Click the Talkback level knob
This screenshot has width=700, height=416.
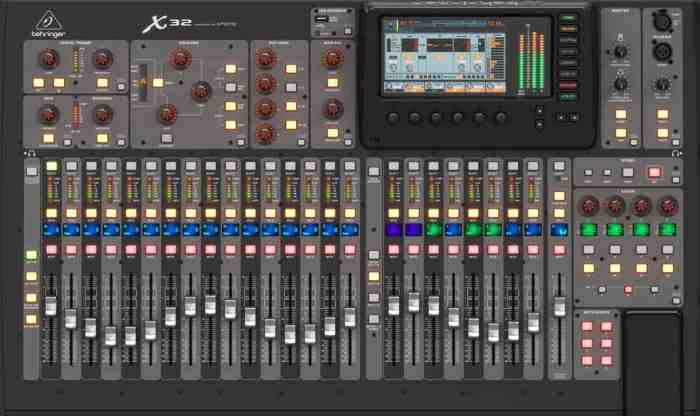[662, 83]
